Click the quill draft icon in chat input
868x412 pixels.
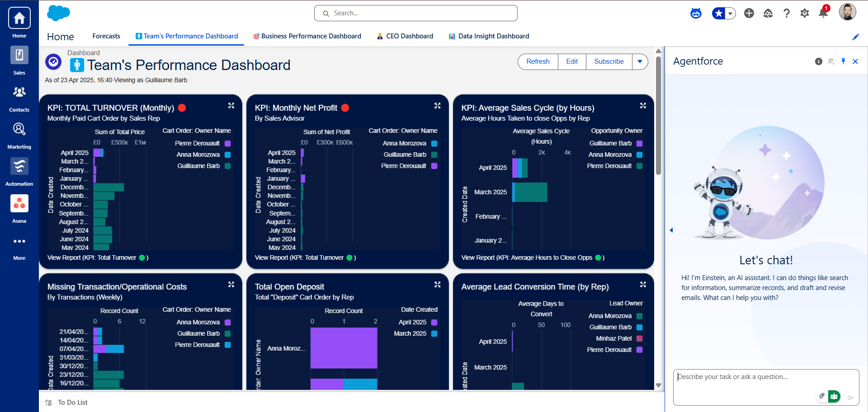822,396
